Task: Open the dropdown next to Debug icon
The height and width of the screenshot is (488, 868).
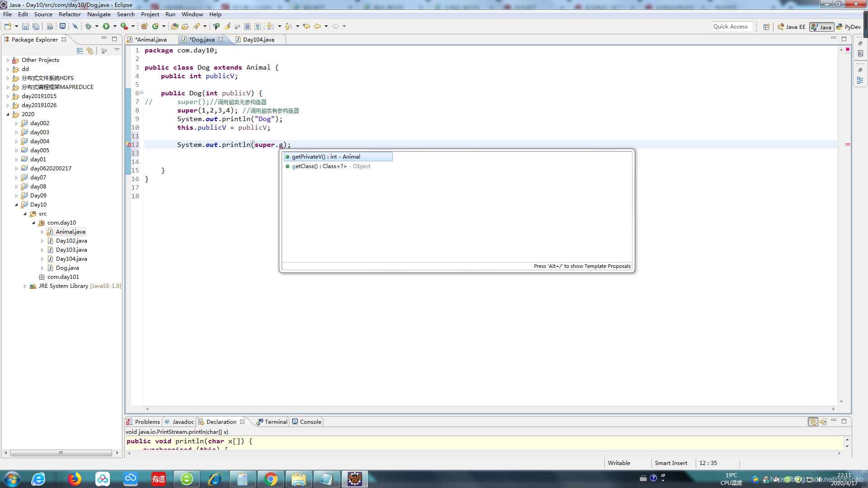Action: pos(97,27)
